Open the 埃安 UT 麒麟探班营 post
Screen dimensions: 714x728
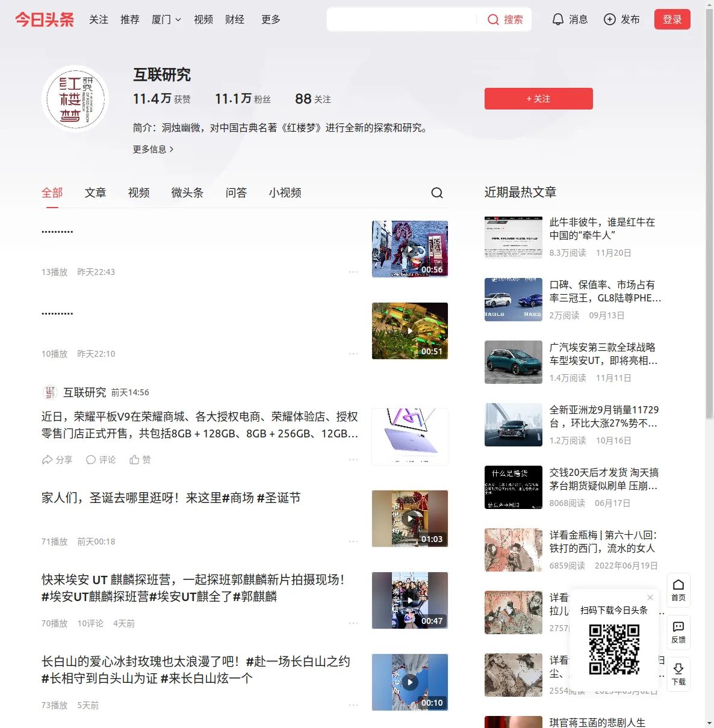tap(193, 588)
